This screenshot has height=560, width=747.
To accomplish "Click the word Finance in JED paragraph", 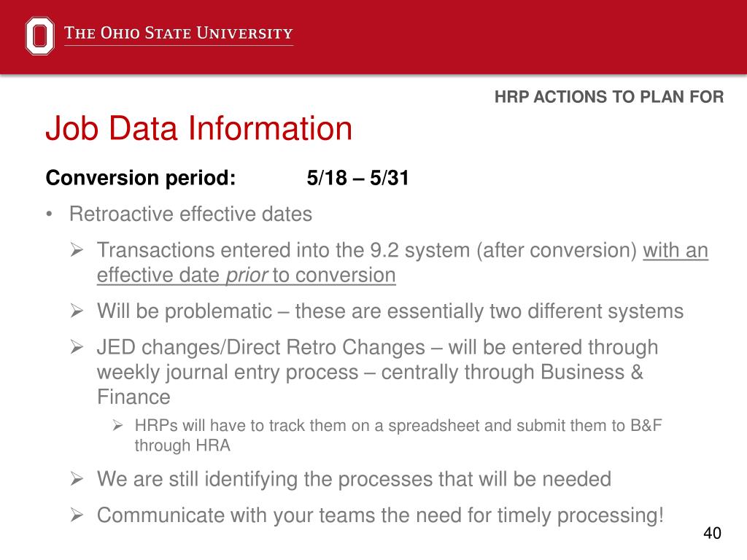I will pyautogui.click(x=133, y=397).
